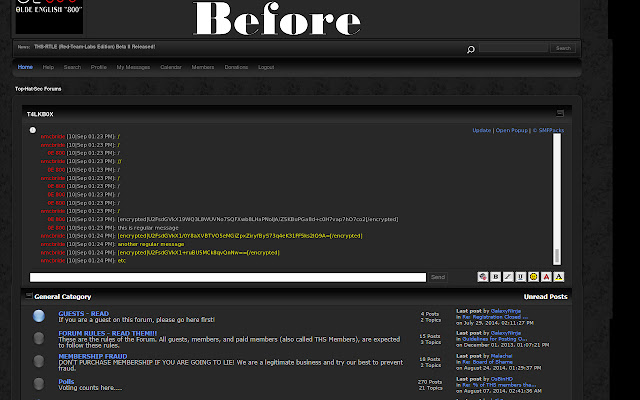The image size is (640, 400).
Task: Open the smiley emoticon picker
Action: point(533,277)
